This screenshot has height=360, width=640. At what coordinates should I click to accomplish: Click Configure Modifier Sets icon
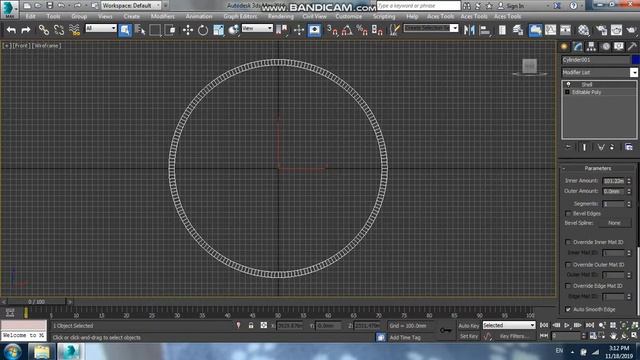[x=629, y=147]
